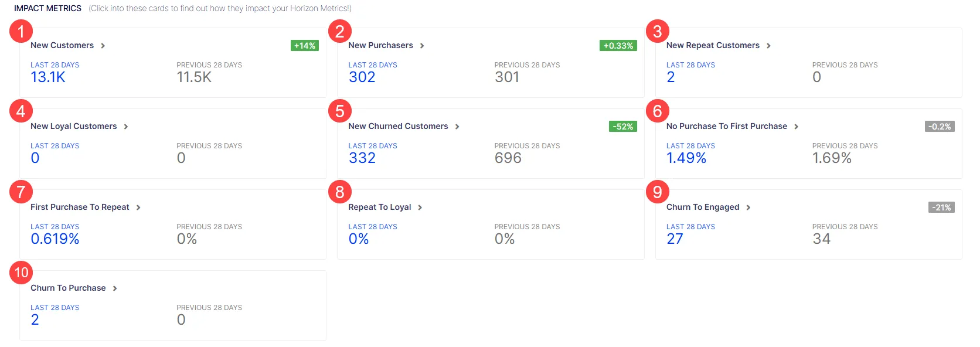Viewport: 980px width, 347px height.
Task: Open the New Repeat Customers arrow
Action: pos(768,46)
